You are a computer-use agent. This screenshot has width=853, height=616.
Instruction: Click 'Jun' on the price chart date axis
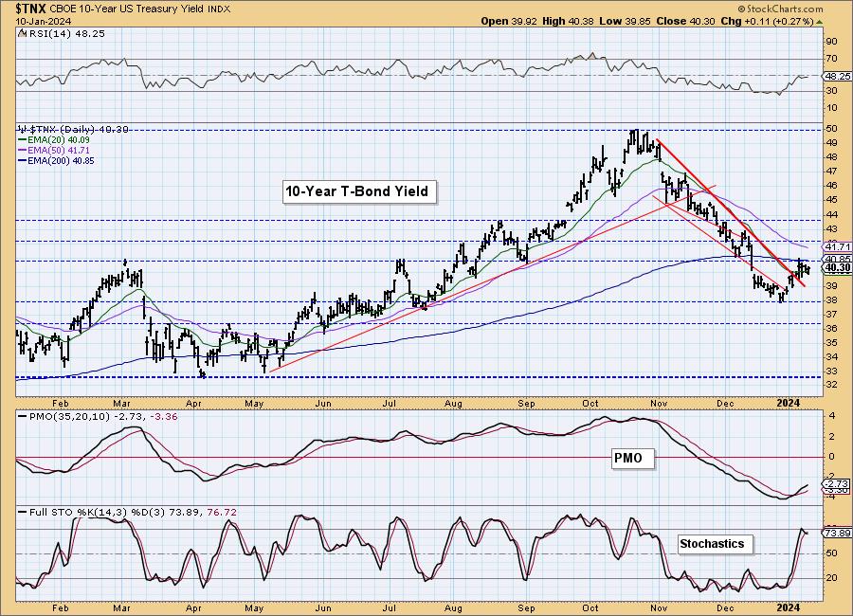pos(323,403)
